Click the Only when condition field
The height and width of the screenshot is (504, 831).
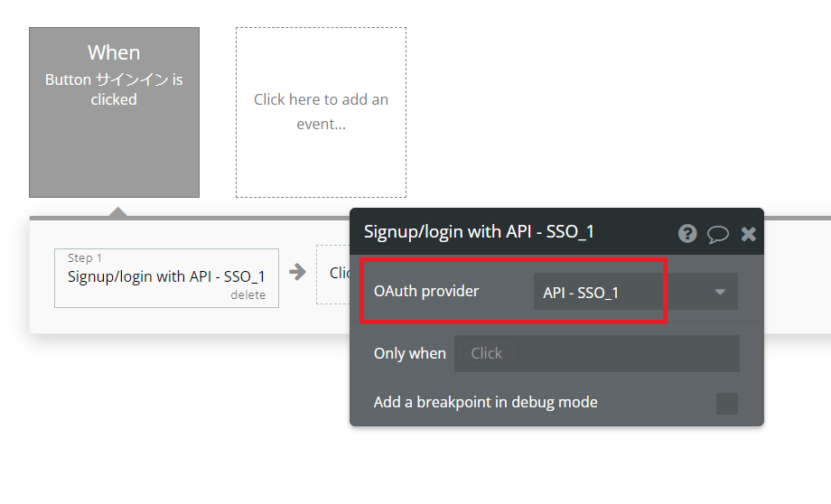click(x=597, y=353)
